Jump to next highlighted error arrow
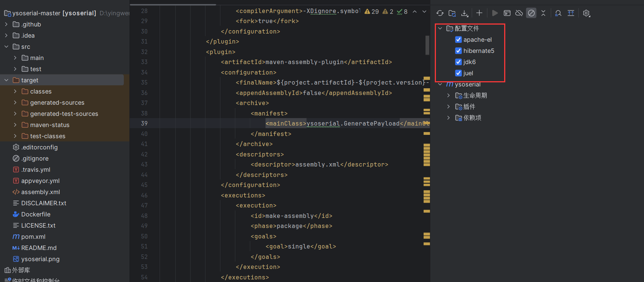 [424, 12]
